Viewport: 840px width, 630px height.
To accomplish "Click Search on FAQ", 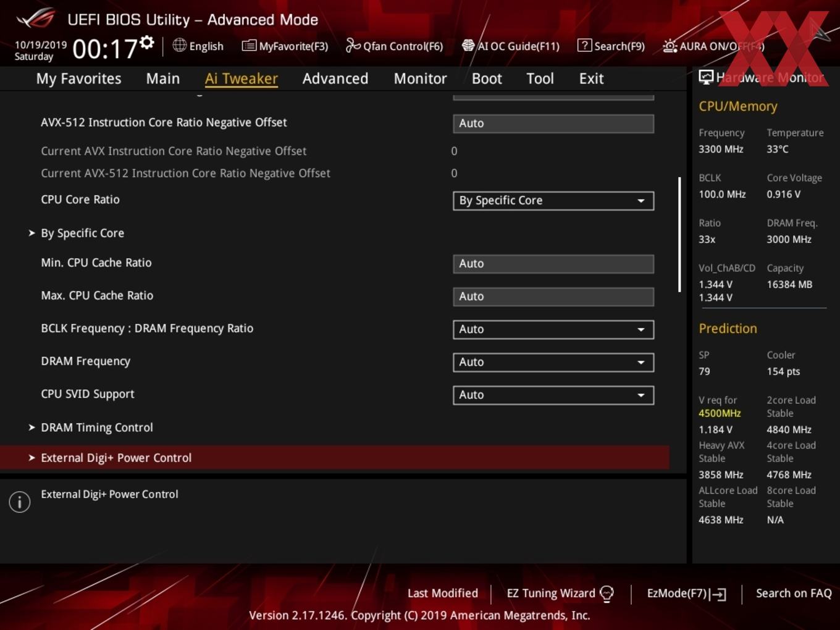I will click(x=794, y=593).
